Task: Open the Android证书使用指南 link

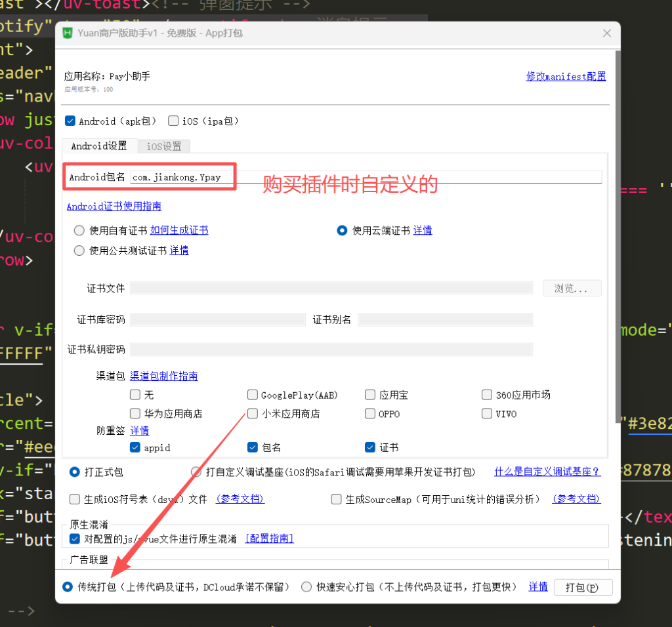Action: click(114, 207)
